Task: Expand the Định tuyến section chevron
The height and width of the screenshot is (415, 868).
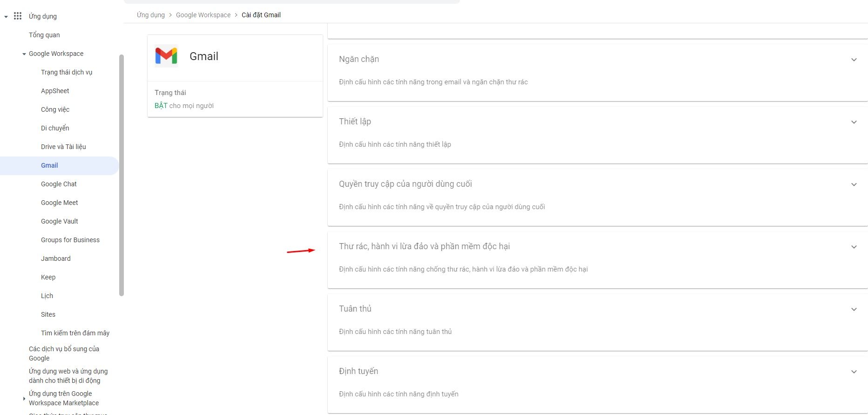Action: pos(854,372)
